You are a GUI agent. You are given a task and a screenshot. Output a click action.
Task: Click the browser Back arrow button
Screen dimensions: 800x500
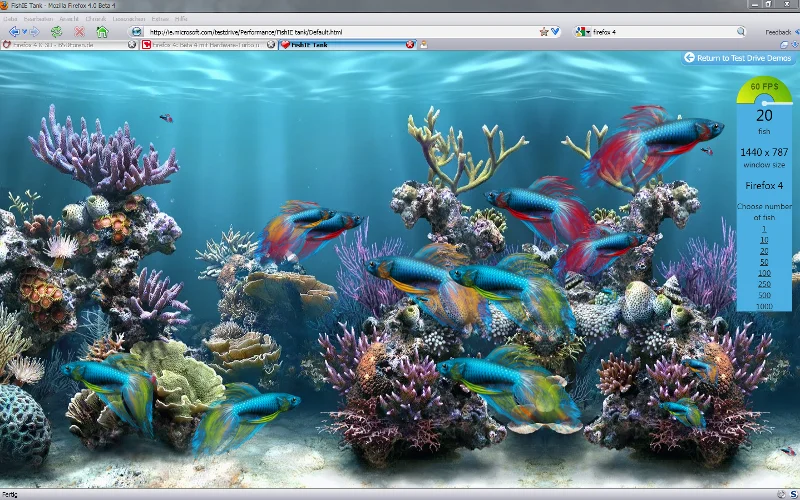14,32
